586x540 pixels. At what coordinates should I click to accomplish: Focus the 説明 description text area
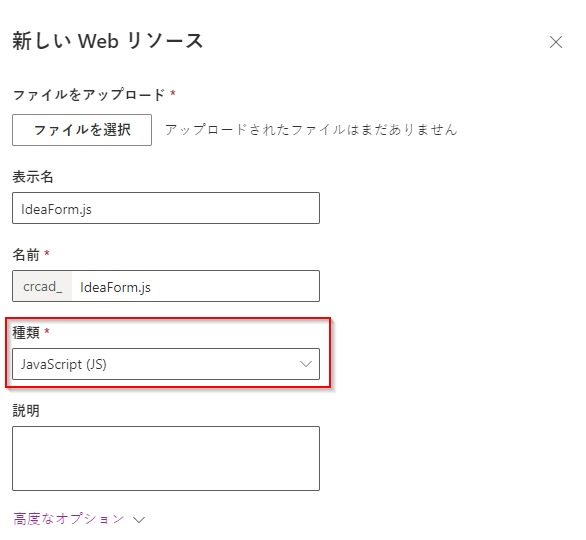pyautogui.click(x=166, y=459)
